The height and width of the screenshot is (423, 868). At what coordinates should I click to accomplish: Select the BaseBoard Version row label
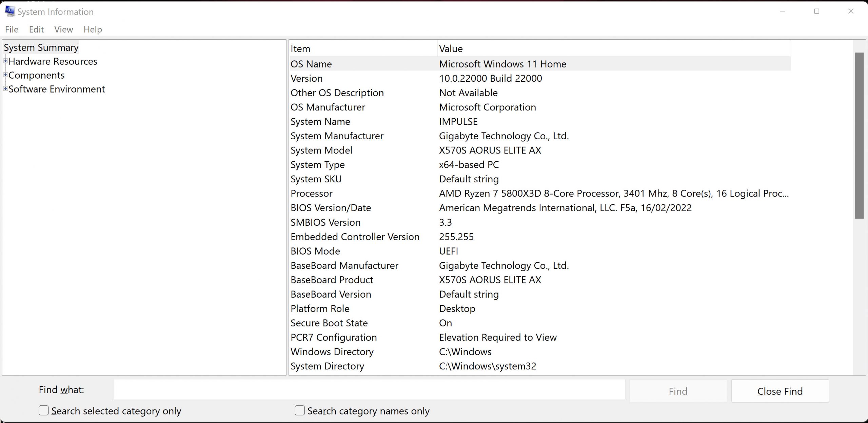coord(331,294)
